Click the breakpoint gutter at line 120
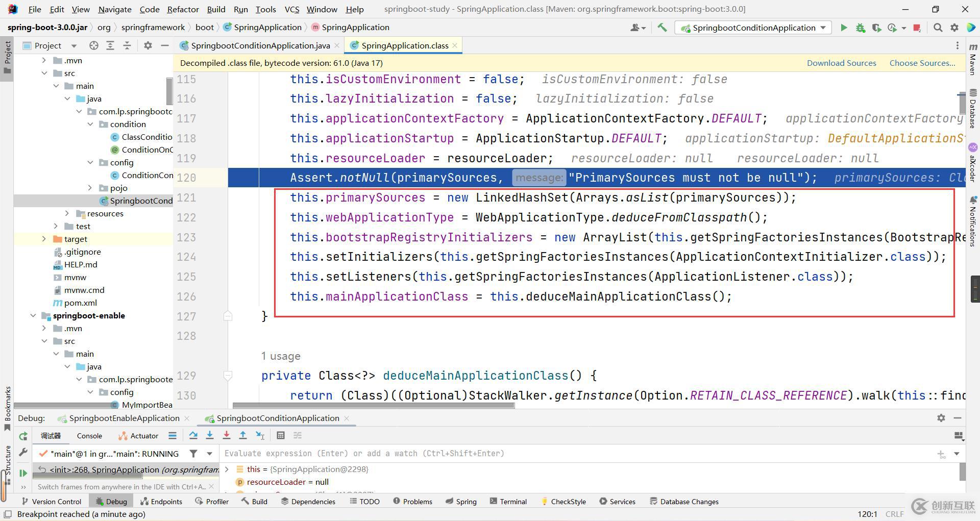Viewport: 980px width, 521px height. point(212,178)
